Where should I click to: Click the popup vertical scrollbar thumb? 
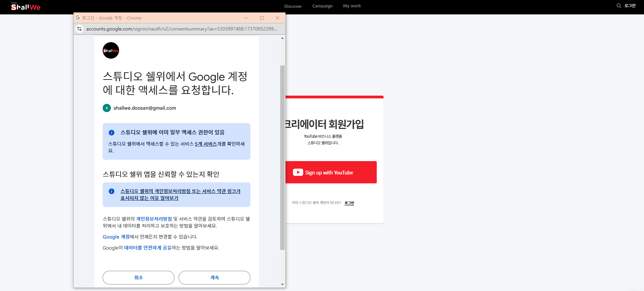point(282,158)
